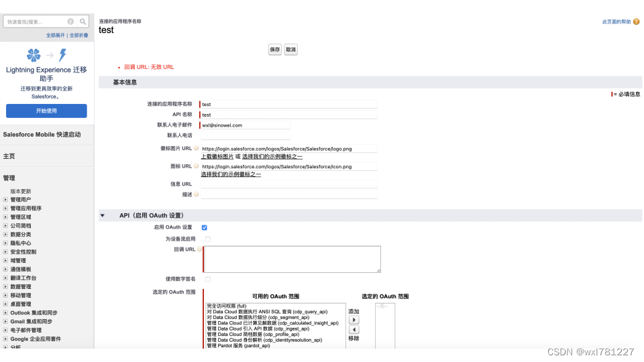Toggle the Enable OAuth Settings checkbox

[x=204, y=227]
